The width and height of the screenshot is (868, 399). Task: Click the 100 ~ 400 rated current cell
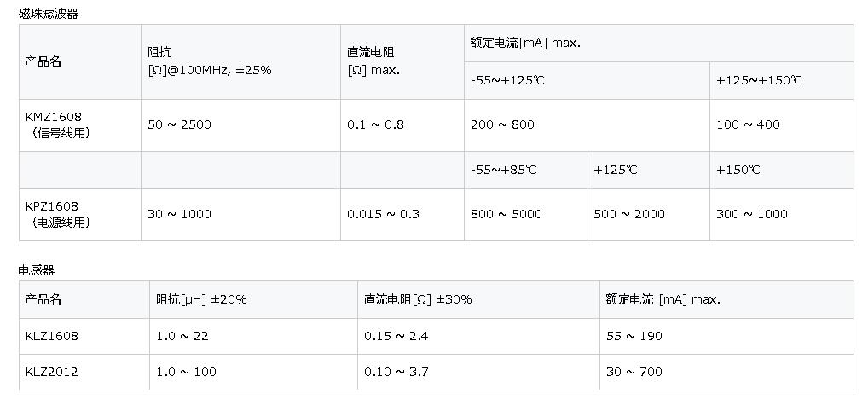click(782, 125)
